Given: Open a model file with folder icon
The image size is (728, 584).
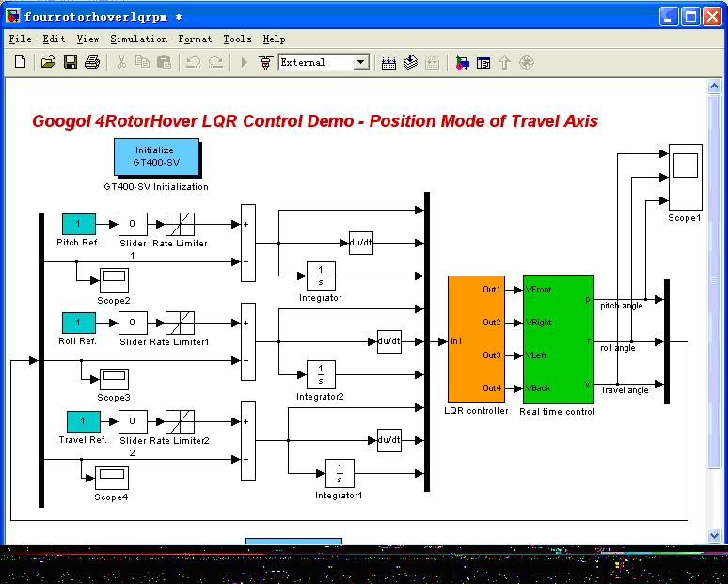Looking at the screenshot, I should tap(48, 63).
